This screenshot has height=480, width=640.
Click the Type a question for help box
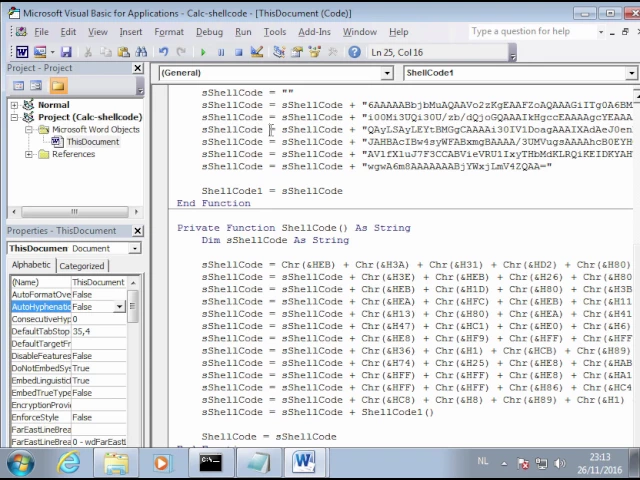(x=532, y=31)
